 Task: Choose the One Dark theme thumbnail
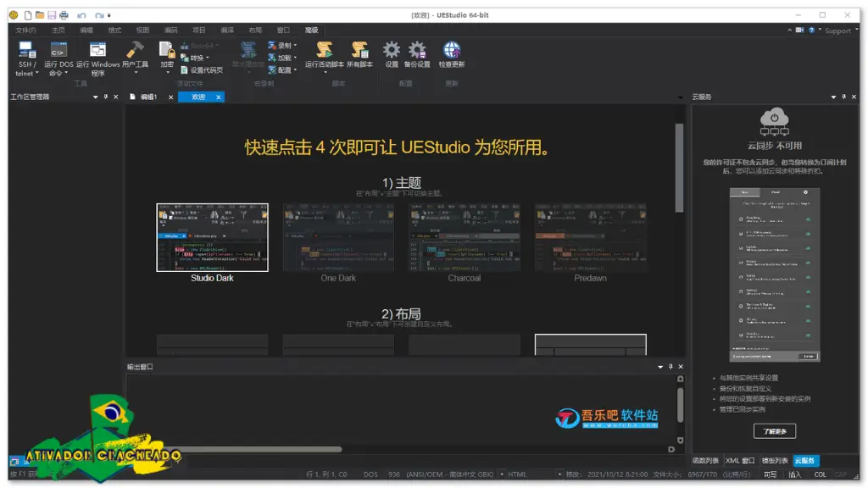pyautogui.click(x=338, y=237)
